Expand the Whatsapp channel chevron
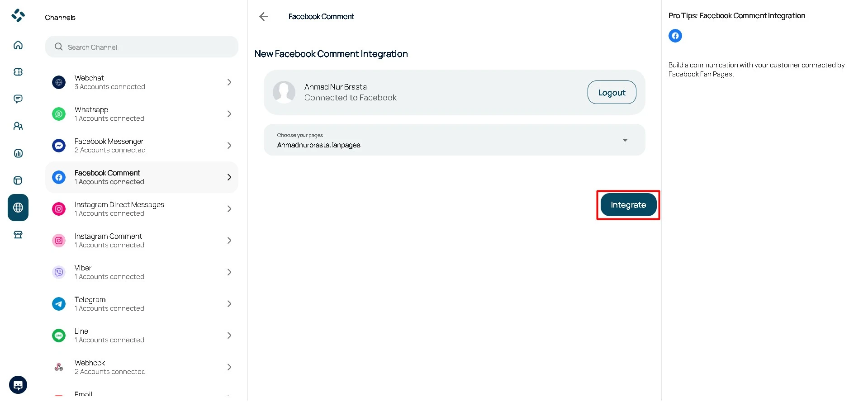 pyautogui.click(x=229, y=114)
